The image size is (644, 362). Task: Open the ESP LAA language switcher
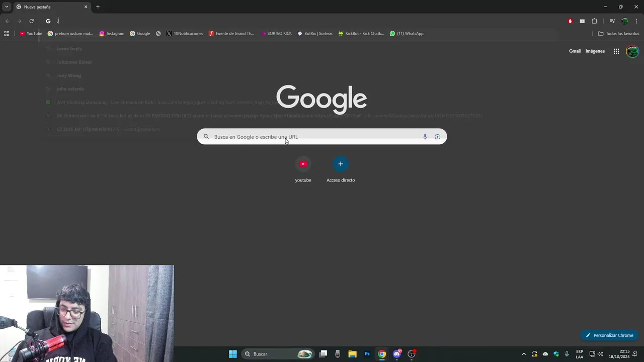[580, 354]
